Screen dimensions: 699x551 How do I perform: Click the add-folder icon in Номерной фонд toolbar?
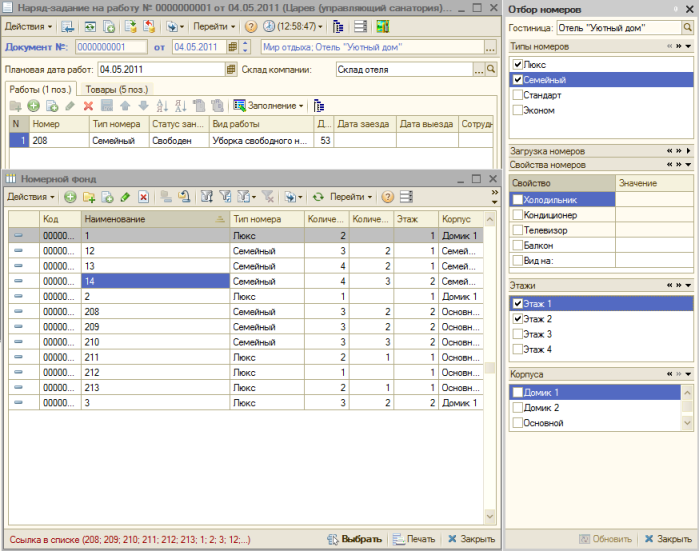coord(89,197)
